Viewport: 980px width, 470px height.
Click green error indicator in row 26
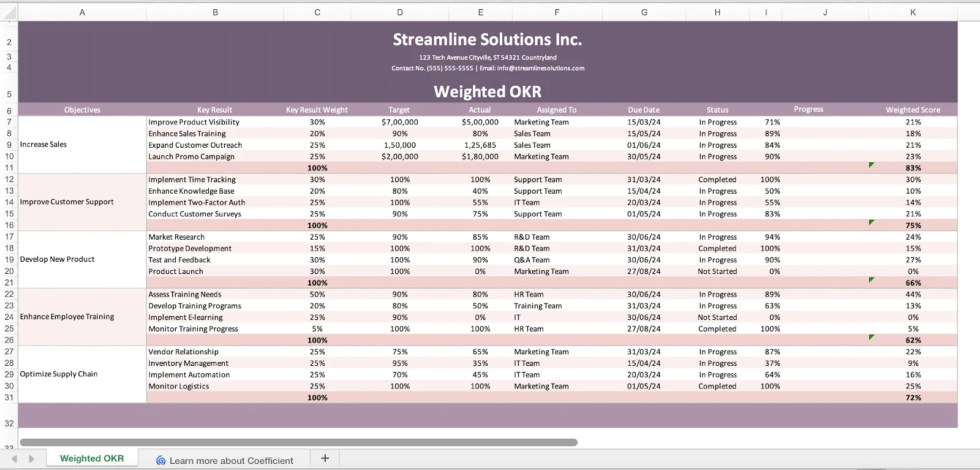click(x=872, y=337)
